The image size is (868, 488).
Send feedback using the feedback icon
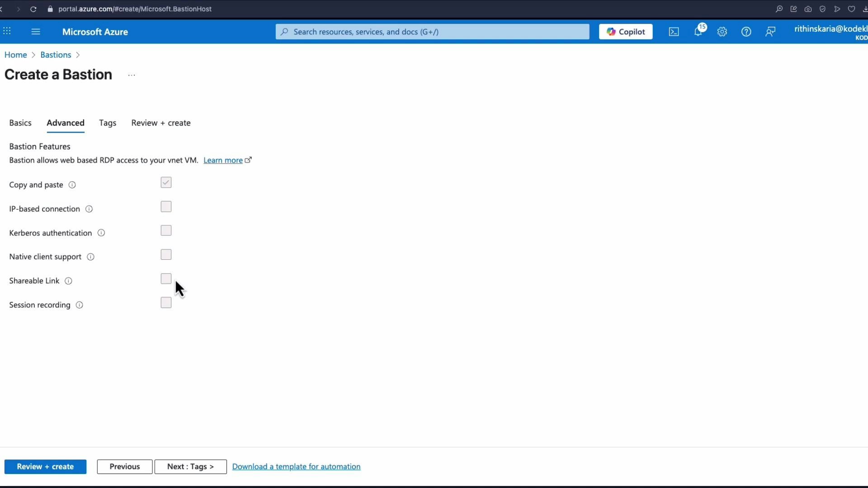pyautogui.click(x=770, y=32)
